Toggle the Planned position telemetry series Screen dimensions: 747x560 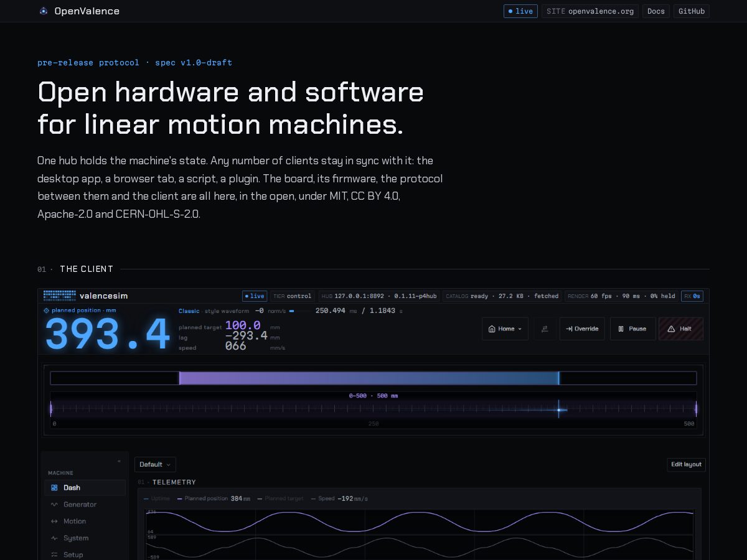[x=214, y=498]
